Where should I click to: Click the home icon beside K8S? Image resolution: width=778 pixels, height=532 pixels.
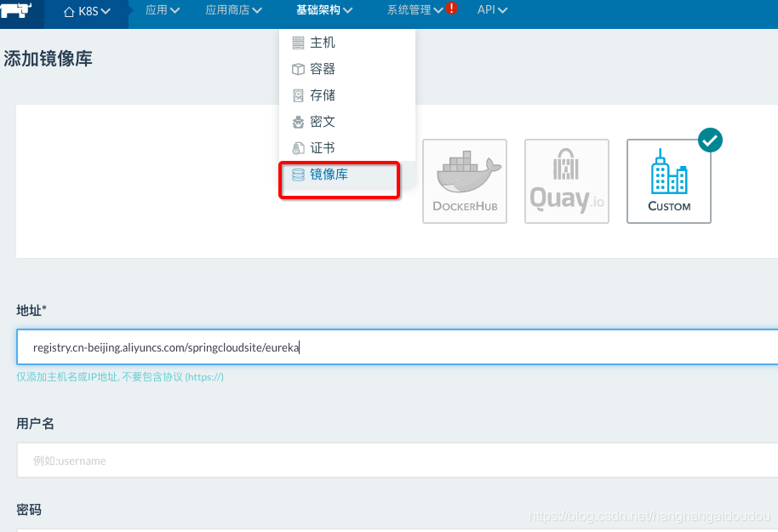point(69,11)
